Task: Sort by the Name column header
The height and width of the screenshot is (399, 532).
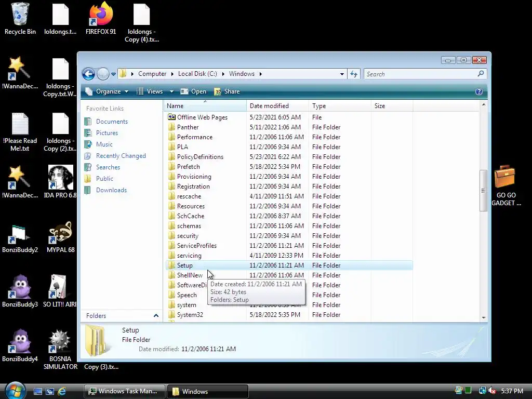Action: tap(206, 106)
